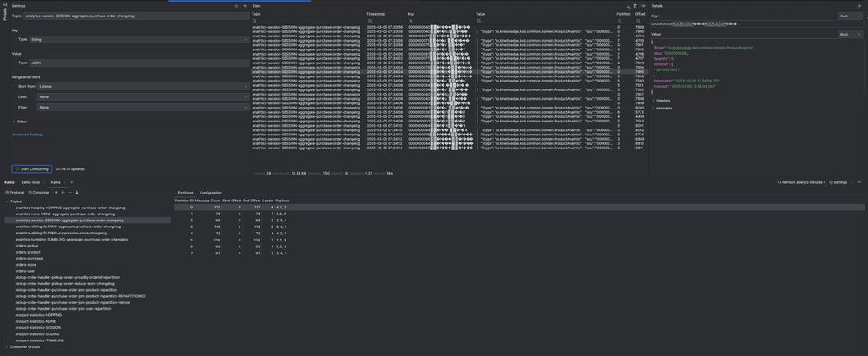The height and width of the screenshot is (356, 868).
Task: Minimize the Kafka tool window
Action: click(859, 182)
